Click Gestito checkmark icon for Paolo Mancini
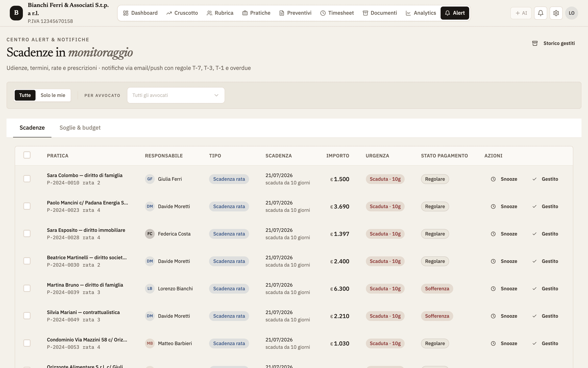The width and height of the screenshot is (588, 368). click(x=534, y=206)
